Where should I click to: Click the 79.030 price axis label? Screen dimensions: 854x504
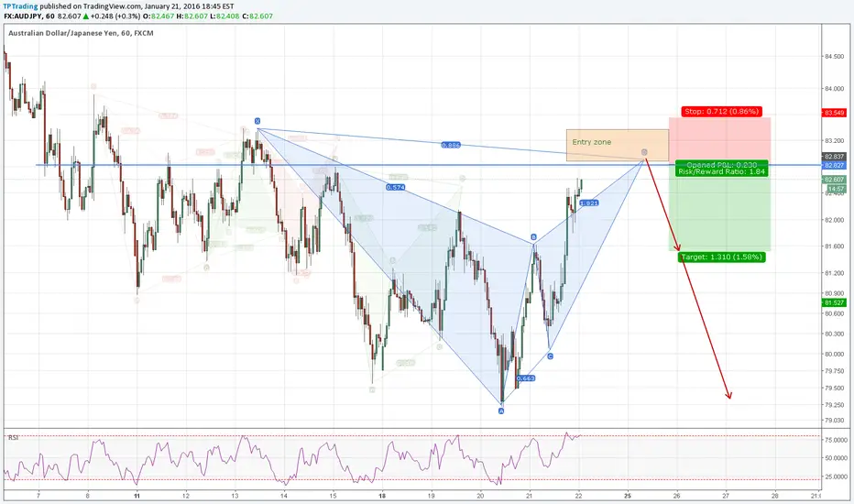(x=835, y=420)
